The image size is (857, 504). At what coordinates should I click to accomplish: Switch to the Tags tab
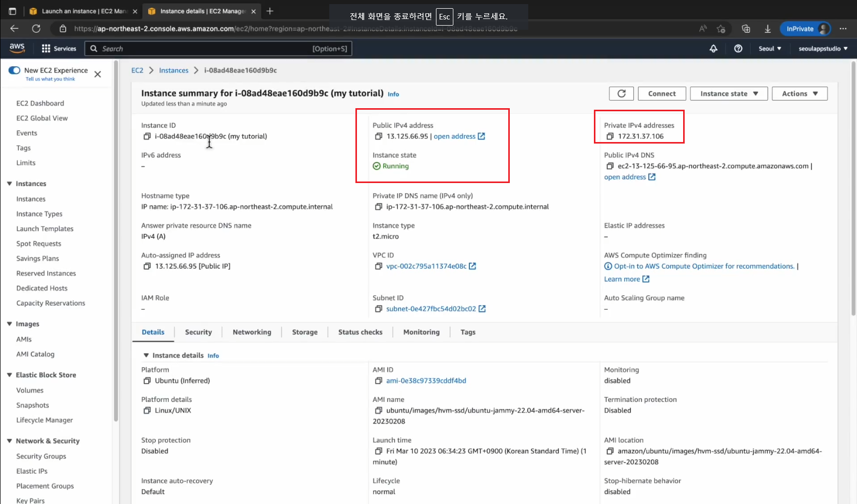tap(468, 332)
